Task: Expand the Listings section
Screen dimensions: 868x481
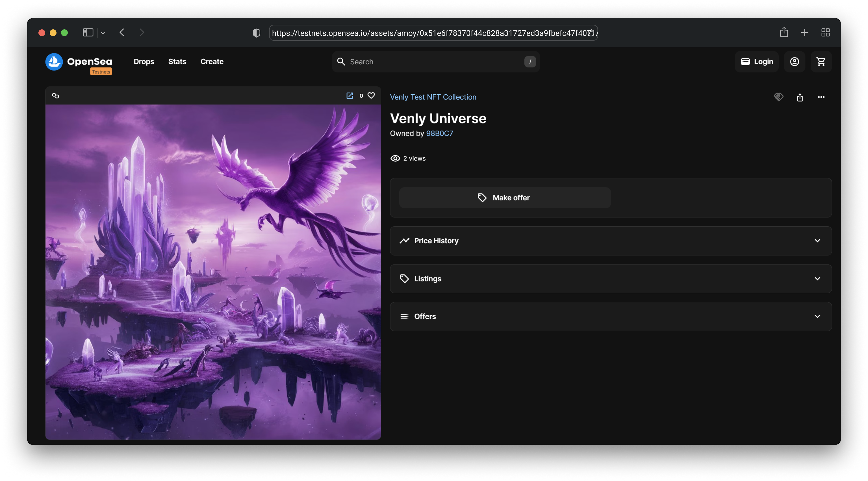Action: tap(611, 279)
